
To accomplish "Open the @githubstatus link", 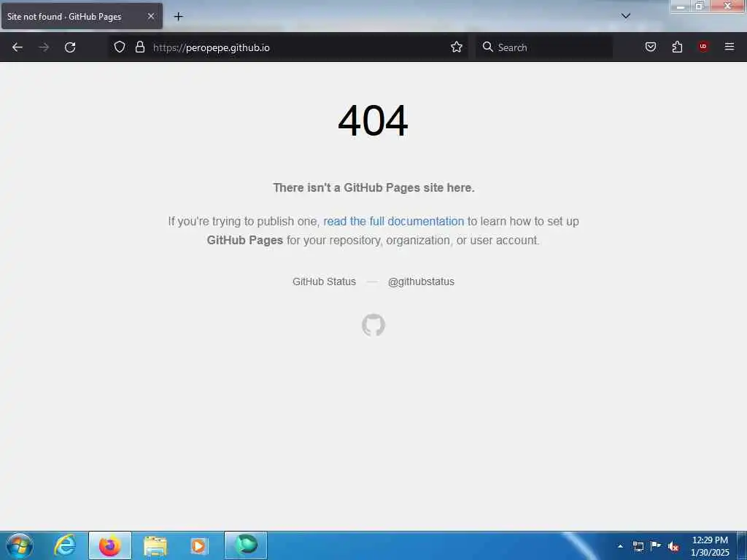I will pyautogui.click(x=421, y=281).
